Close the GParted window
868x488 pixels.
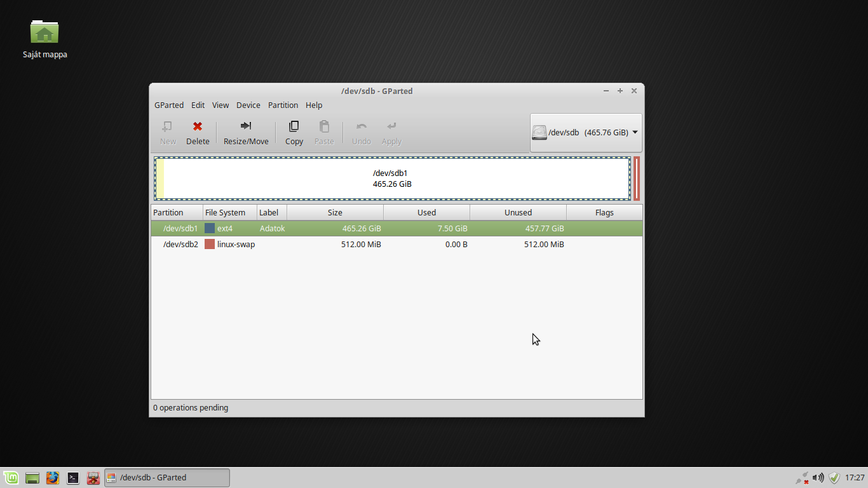point(634,91)
